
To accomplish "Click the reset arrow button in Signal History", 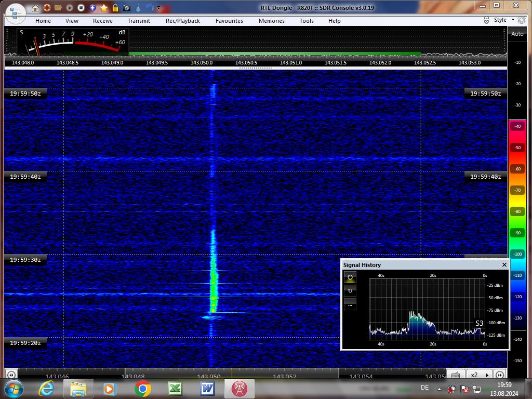I will point(350,291).
